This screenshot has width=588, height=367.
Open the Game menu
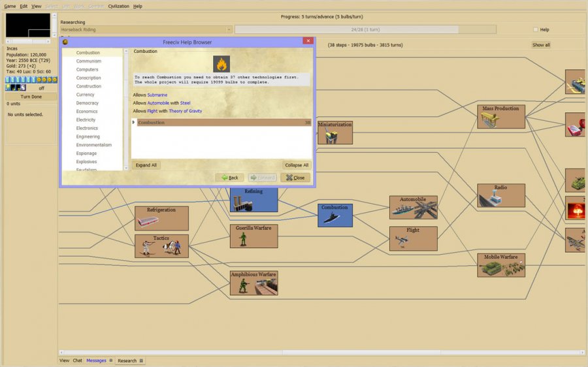pyautogui.click(x=10, y=6)
